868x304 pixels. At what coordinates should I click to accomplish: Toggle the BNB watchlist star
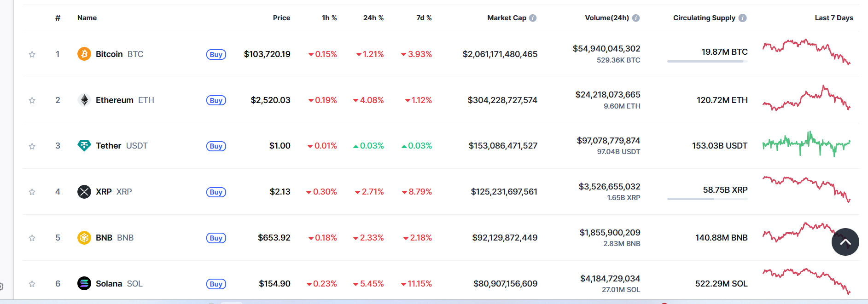[32, 238]
